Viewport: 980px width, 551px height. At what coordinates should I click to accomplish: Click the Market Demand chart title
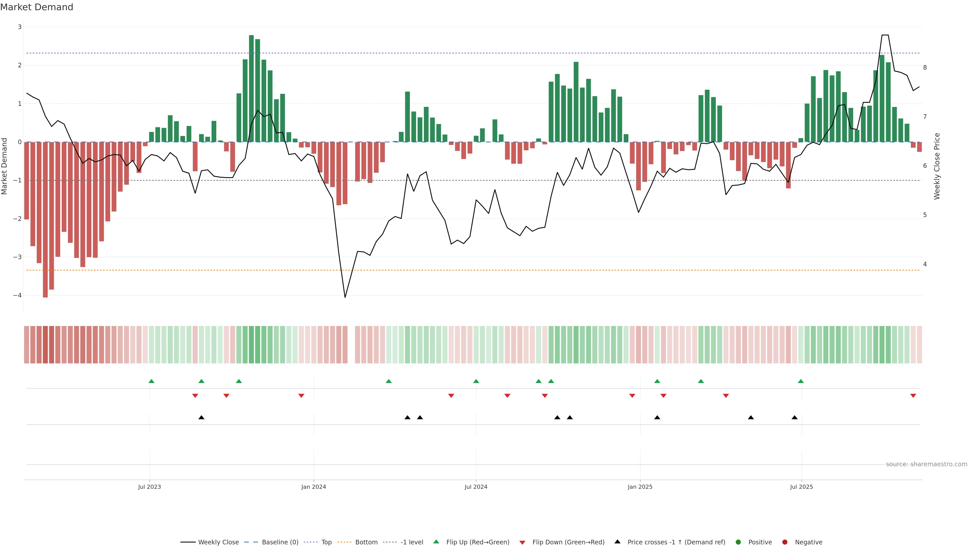[36, 7]
